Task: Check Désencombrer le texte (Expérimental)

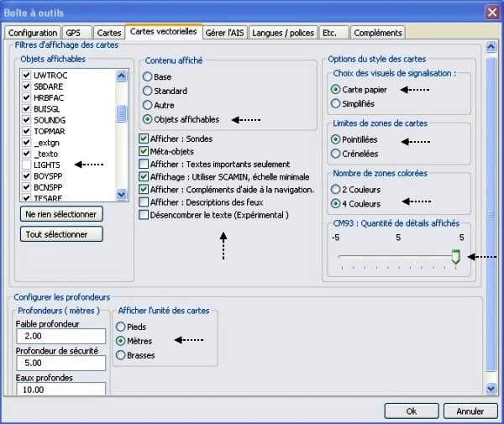Action: pos(144,215)
